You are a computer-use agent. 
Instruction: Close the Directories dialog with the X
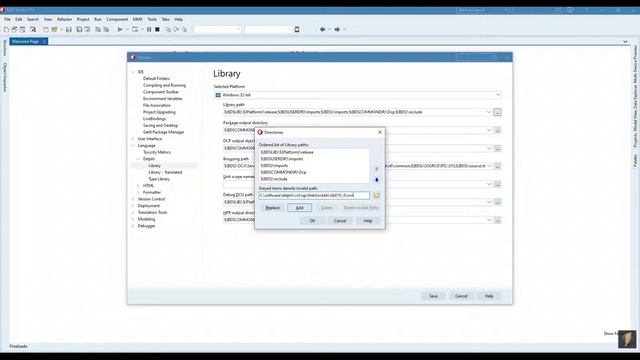(380, 132)
